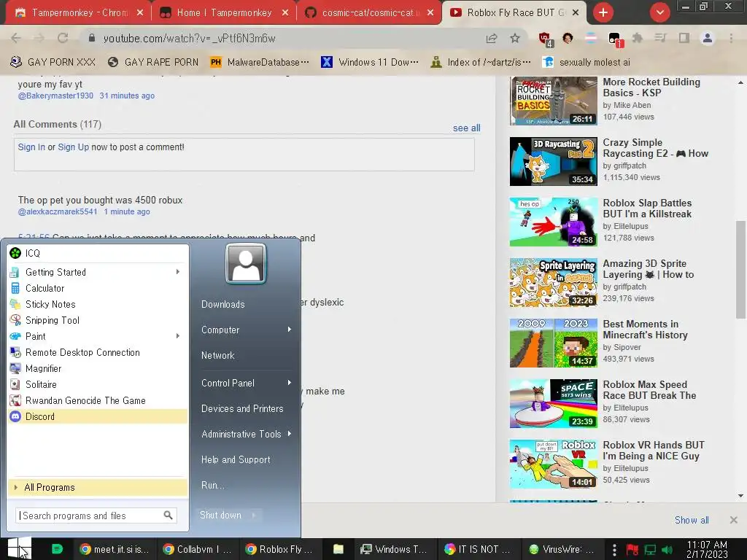Click the Shut down button
747x560 pixels.
click(220, 515)
